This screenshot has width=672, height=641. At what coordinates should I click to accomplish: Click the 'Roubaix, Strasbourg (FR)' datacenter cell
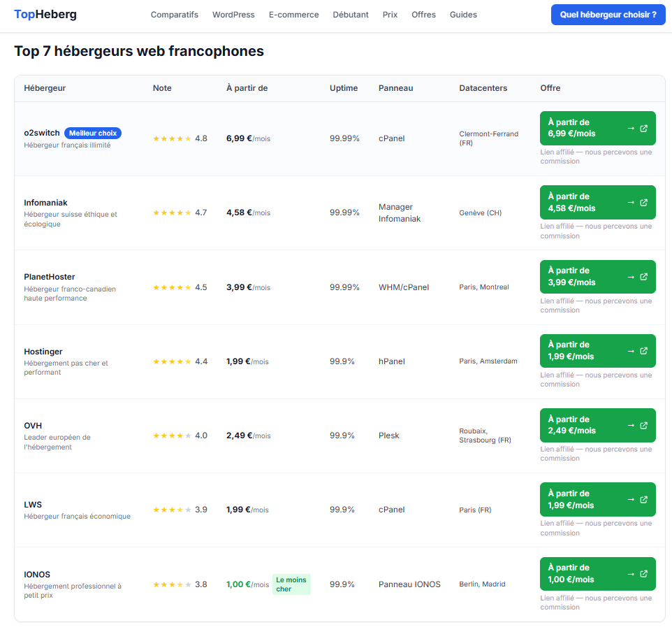pos(485,435)
